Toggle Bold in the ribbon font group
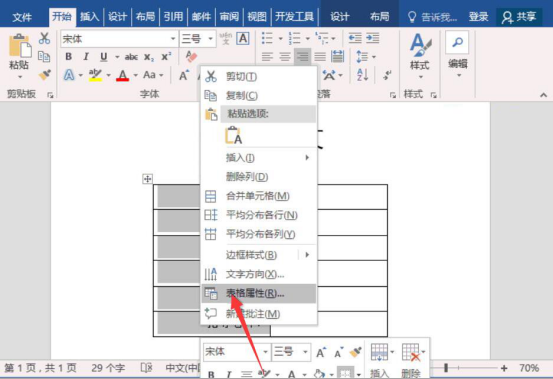The image size is (553, 379). point(68,56)
